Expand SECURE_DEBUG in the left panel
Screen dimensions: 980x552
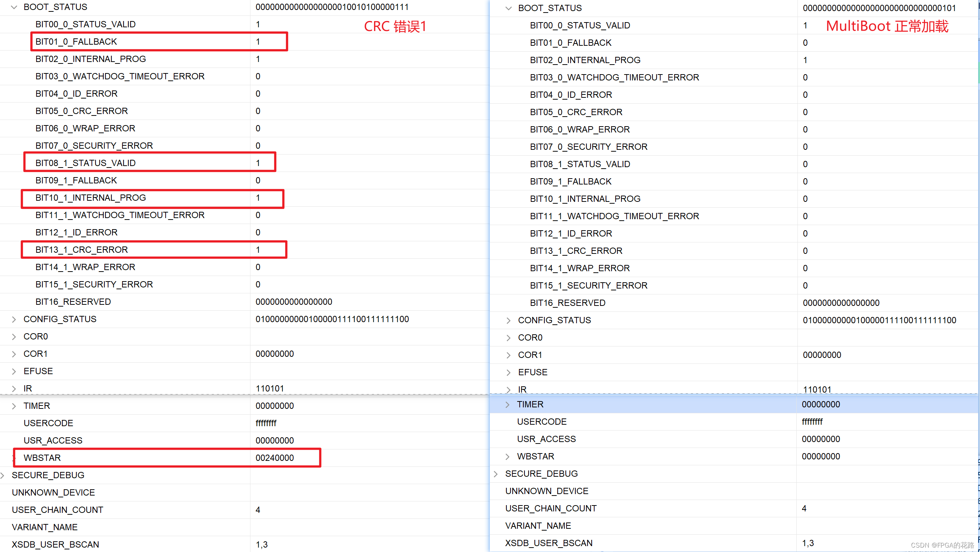pyautogui.click(x=3, y=476)
